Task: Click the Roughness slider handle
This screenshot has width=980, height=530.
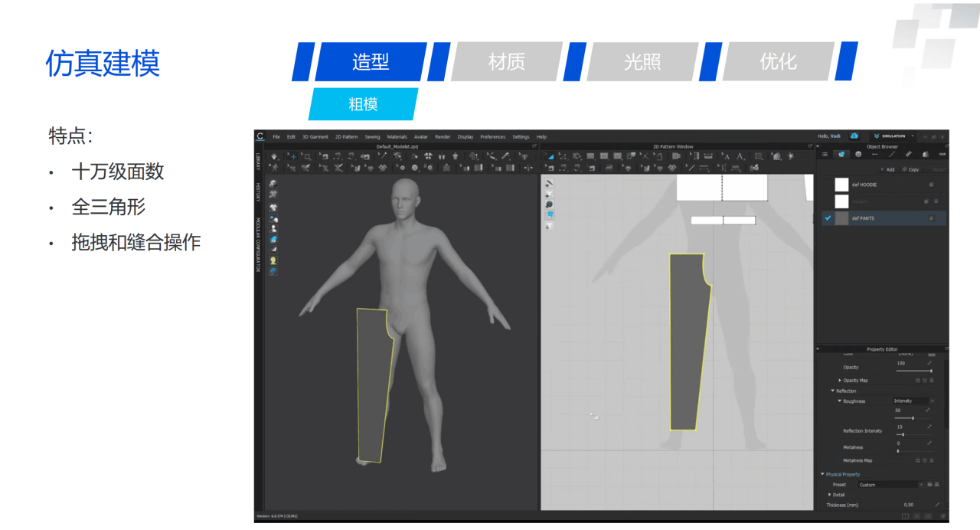Action: click(913, 418)
